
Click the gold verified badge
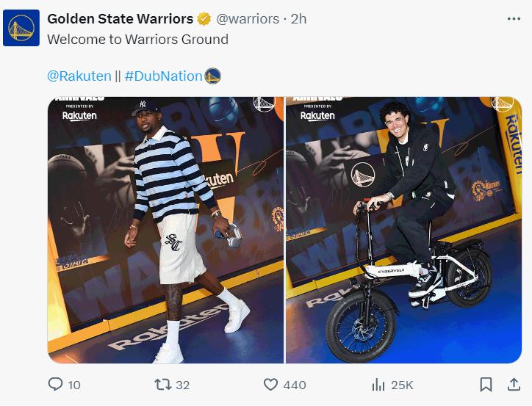click(x=204, y=18)
